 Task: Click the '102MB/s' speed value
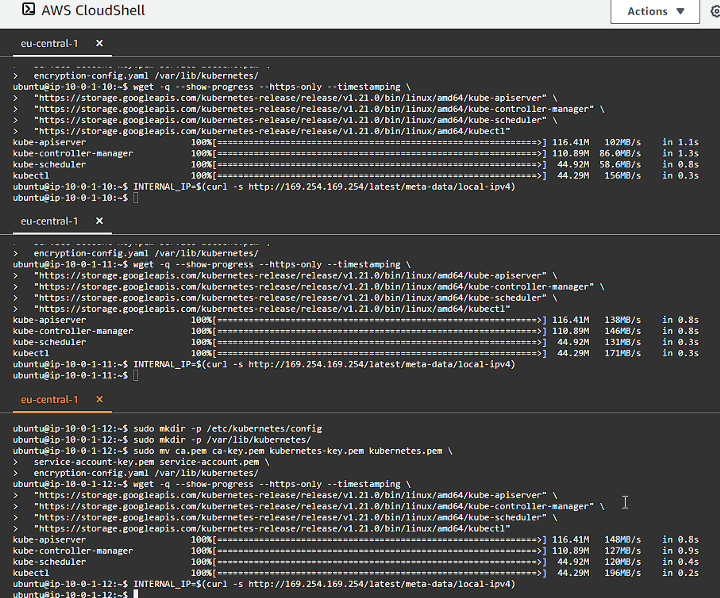click(x=622, y=142)
